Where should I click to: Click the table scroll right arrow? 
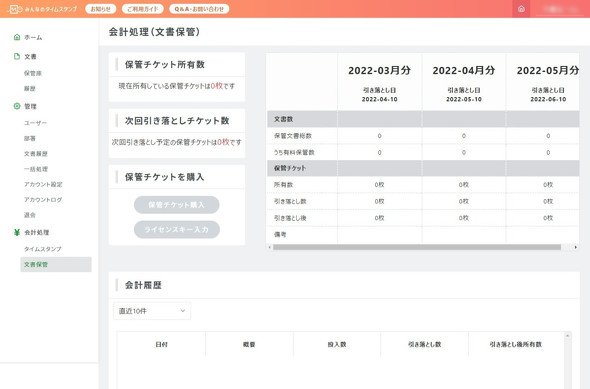(x=575, y=247)
